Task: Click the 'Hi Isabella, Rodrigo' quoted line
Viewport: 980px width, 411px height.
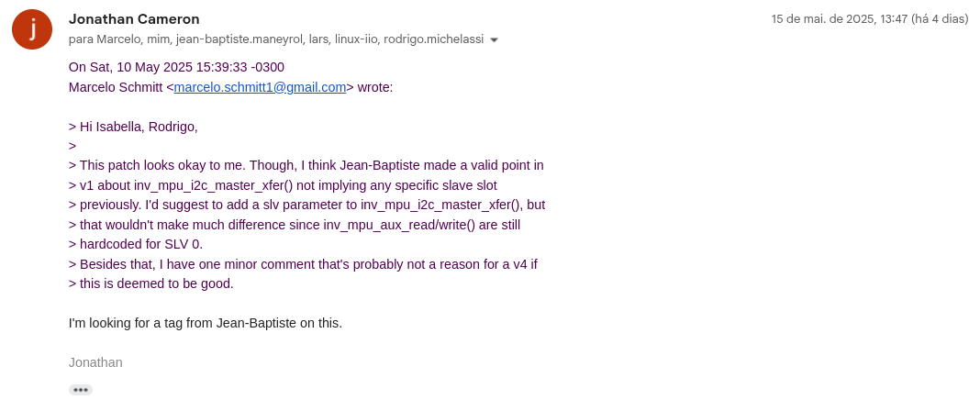Action: click(x=133, y=127)
